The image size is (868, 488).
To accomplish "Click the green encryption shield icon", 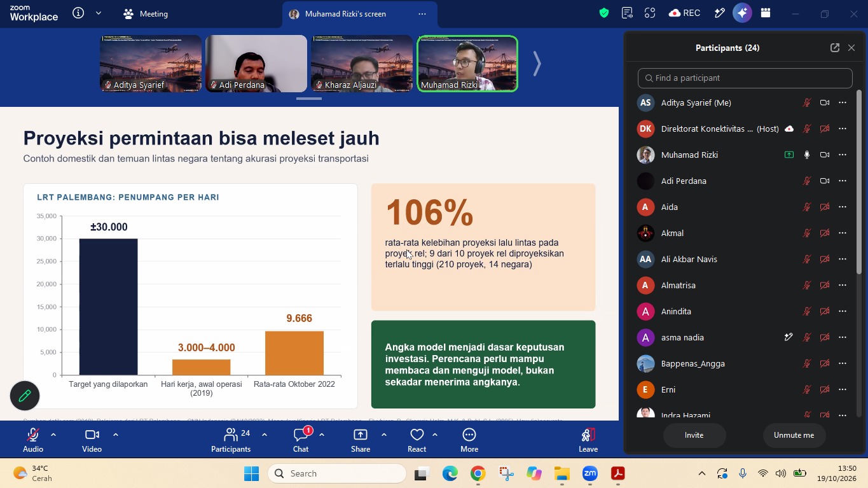I will coord(604,13).
